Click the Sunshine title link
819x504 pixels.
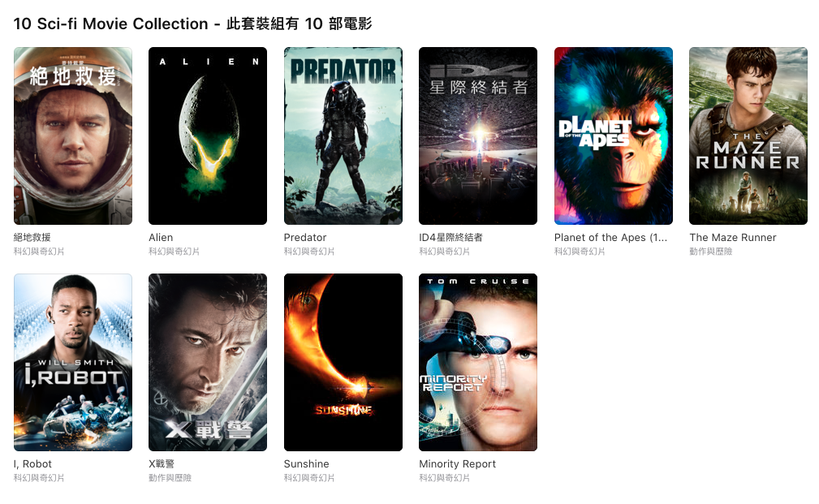click(x=307, y=464)
